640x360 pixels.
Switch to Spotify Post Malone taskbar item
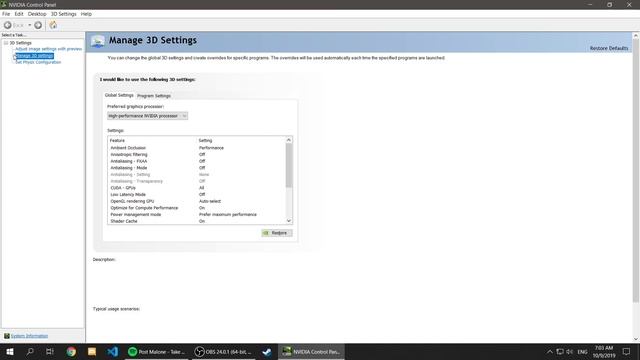[x=157, y=351]
